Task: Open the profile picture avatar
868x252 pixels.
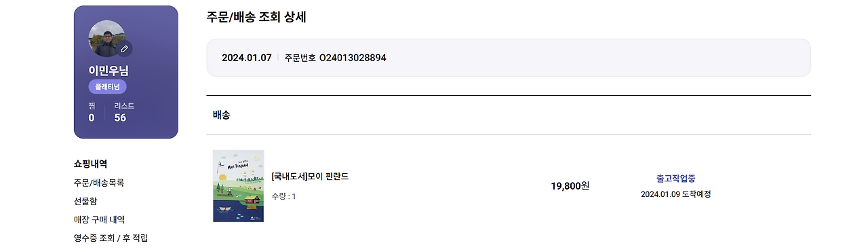Action: (106, 38)
